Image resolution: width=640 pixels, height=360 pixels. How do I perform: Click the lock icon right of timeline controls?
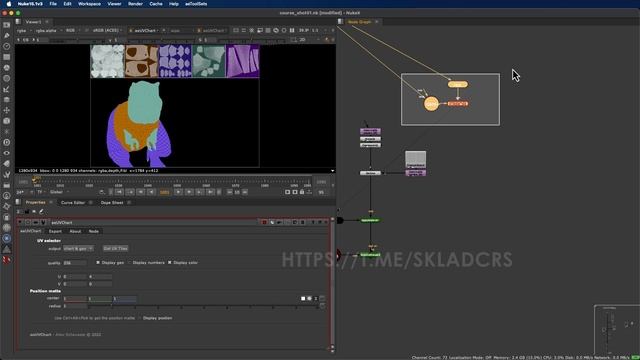pos(302,192)
